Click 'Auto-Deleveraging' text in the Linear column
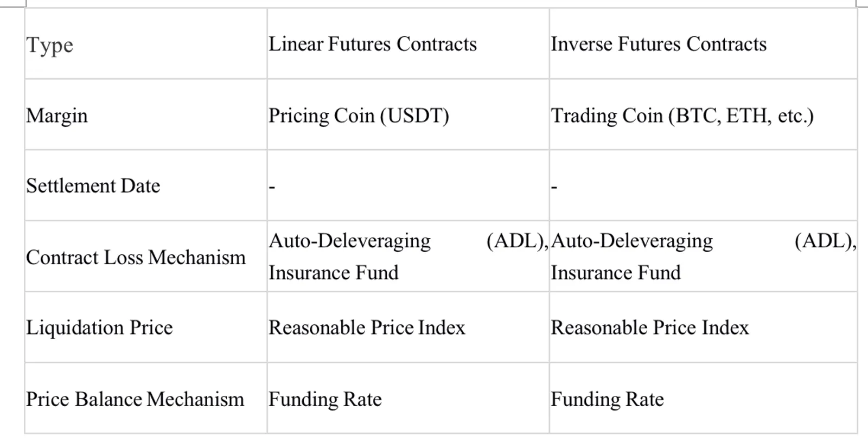 pyautogui.click(x=349, y=240)
